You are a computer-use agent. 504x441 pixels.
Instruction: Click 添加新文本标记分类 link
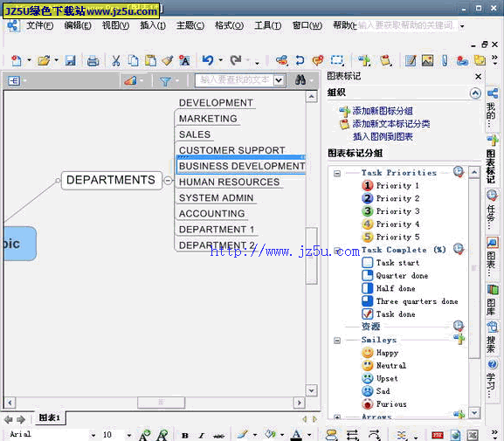pos(391,124)
